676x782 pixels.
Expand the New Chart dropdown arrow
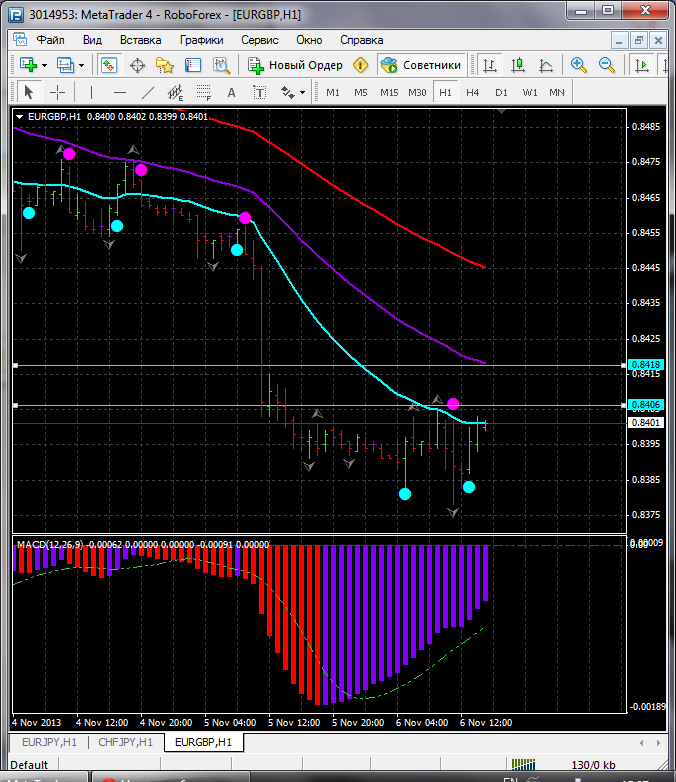pos(44,65)
